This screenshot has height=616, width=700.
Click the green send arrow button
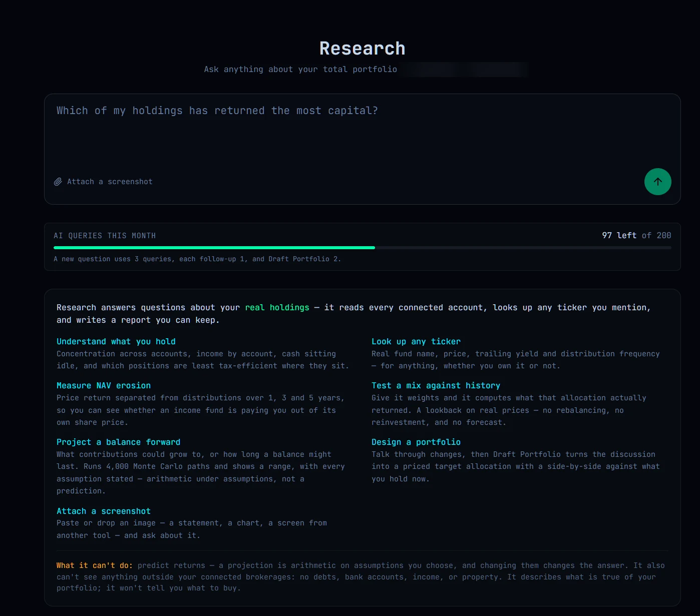click(x=657, y=182)
